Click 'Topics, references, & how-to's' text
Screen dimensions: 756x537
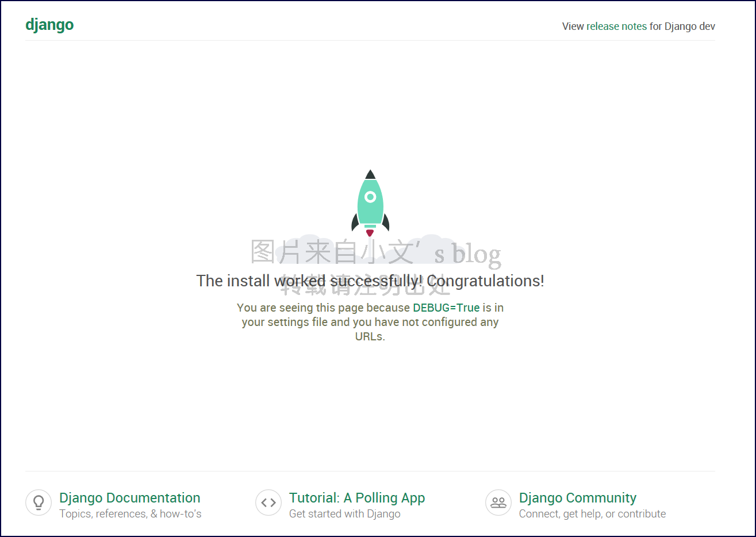pos(131,514)
